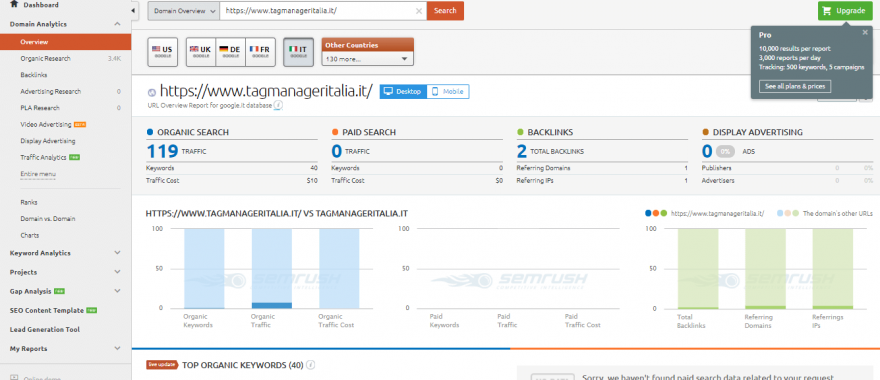
Task: Open Overview in the sidebar
Action: point(65,42)
